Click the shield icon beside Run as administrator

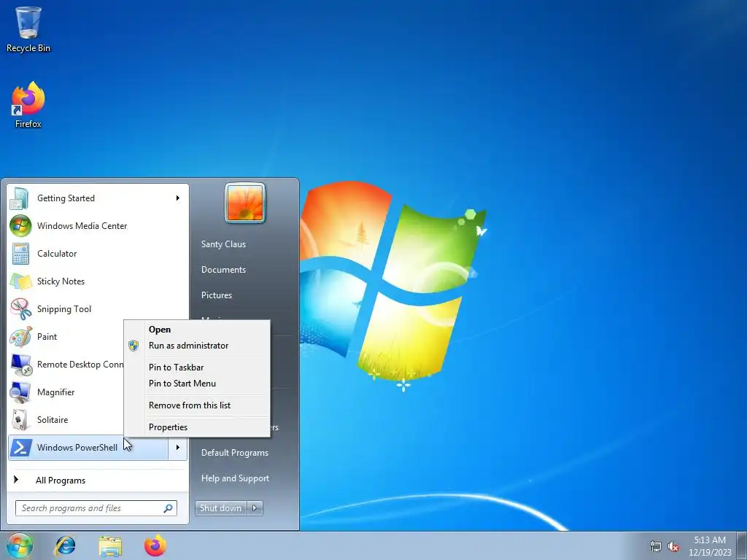point(133,346)
